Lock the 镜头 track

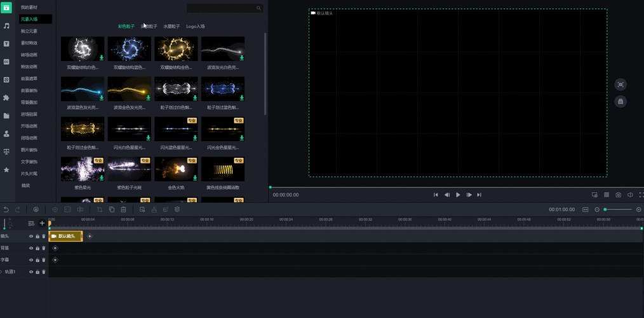(37, 236)
